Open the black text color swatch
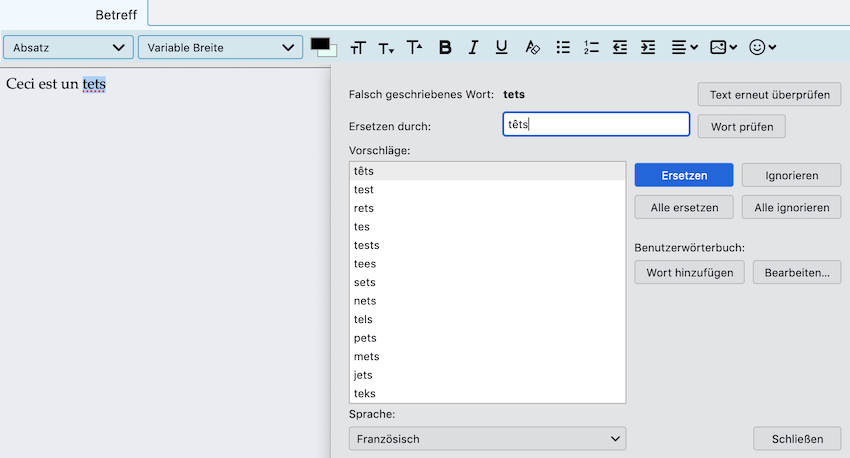The width and height of the screenshot is (850, 458). pyautogui.click(x=320, y=45)
